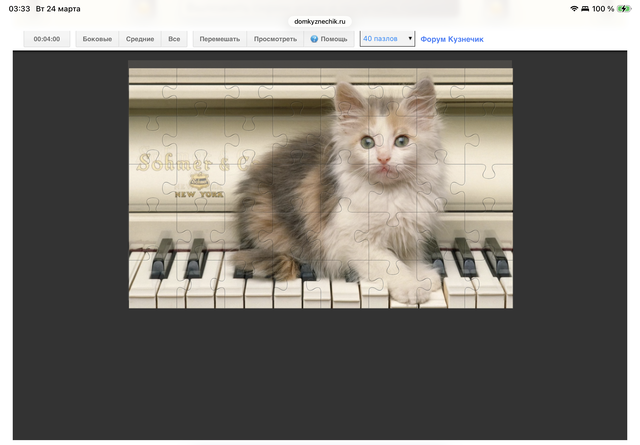
Task: Show all puzzle pieces with Все
Action: tap(174, 39)
